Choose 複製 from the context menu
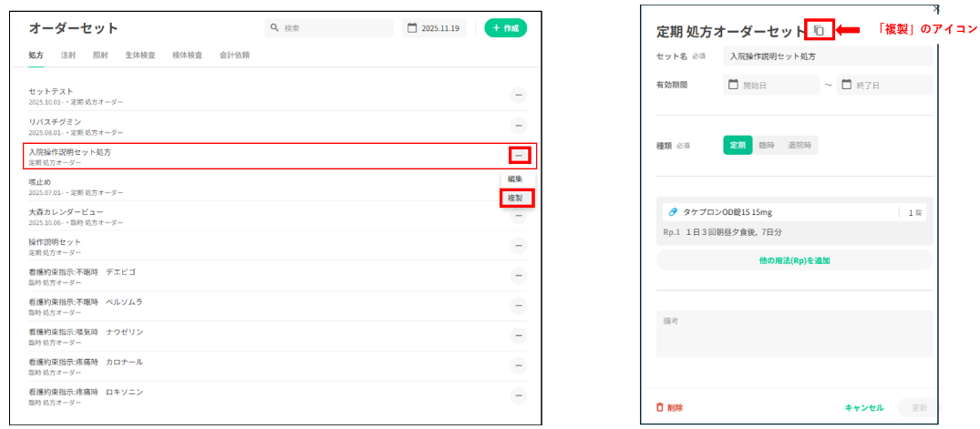The width and height of the screenshot is (980, 429). 515,198
